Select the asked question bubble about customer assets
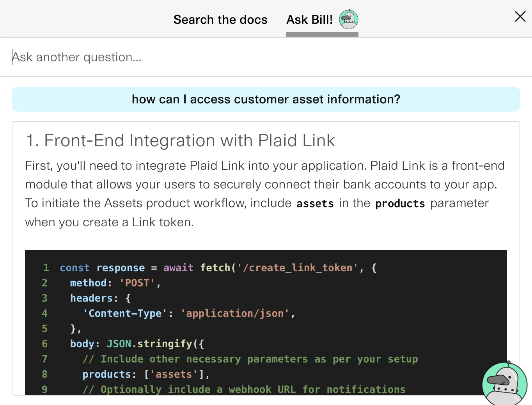Screen dimensions: 532x405 pos(266,99)
